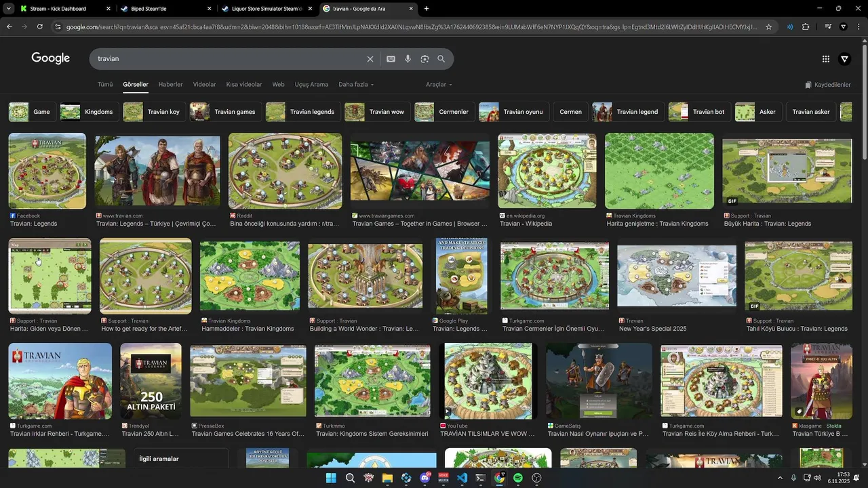Viewport: 868px width, 488px height.
Task: Filter images by the Travian legends chip
Action: pos(302,112)
